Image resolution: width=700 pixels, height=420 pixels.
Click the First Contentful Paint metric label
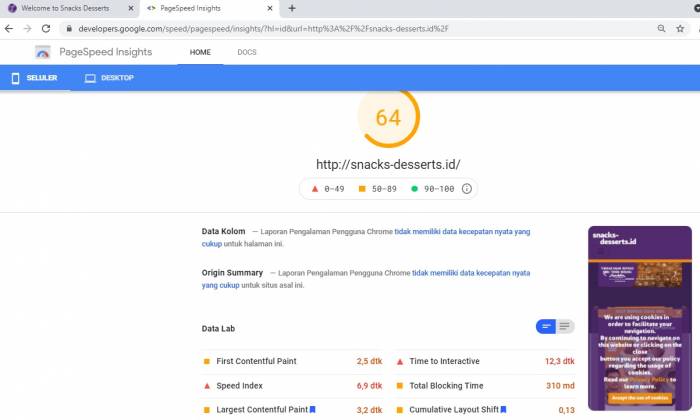pyautogui.click(x=256, y=361)
